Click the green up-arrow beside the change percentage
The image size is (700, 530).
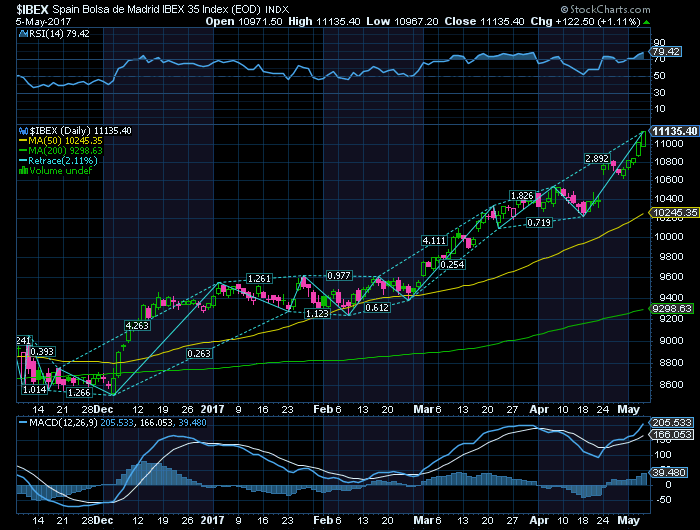(x=646, y=22)
